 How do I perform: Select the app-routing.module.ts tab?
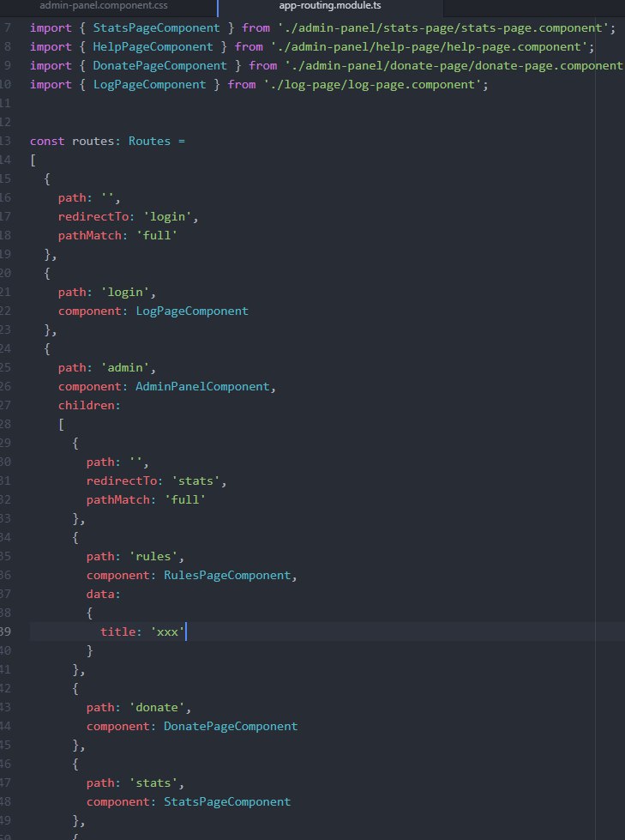pyautogui.click(x=330, y=6)
